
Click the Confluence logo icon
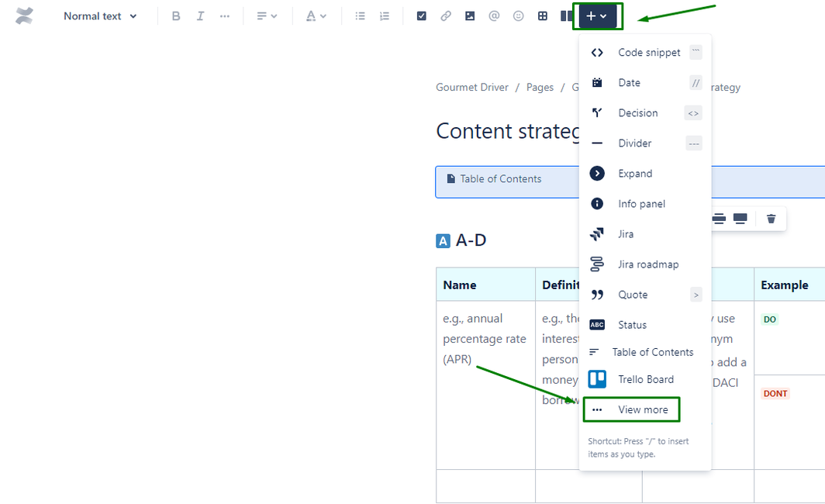click(24, 16)
